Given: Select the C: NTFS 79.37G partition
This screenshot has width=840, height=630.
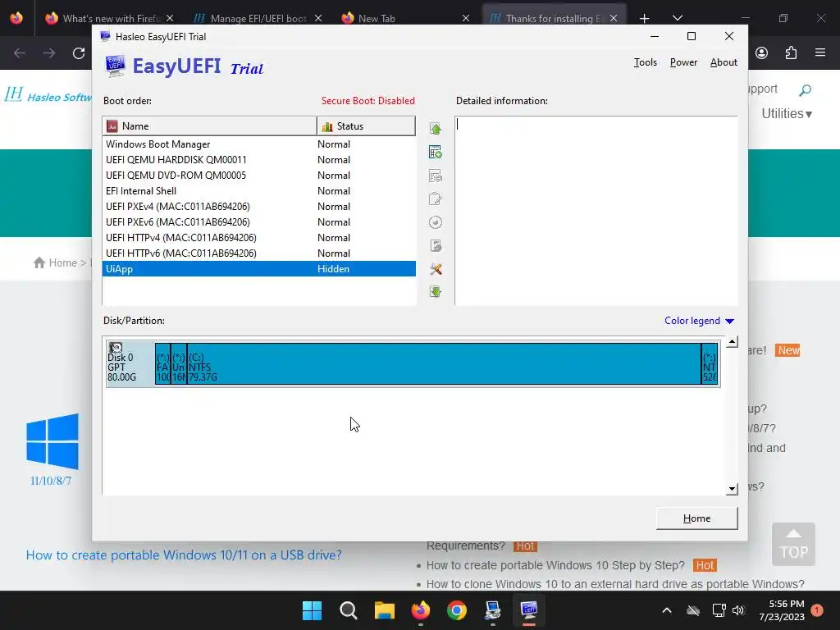Looking at the screenshot, I should (x=444, y=363).
